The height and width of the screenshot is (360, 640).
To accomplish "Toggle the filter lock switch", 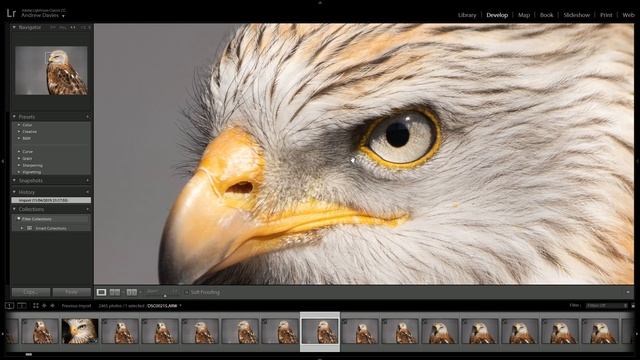I will click(x=633, y=306).
